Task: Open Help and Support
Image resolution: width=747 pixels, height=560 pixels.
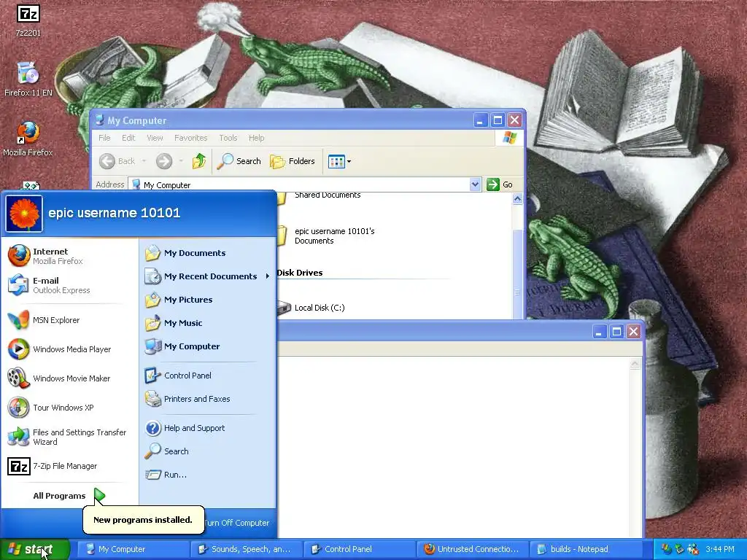Action: click(208, 428)
